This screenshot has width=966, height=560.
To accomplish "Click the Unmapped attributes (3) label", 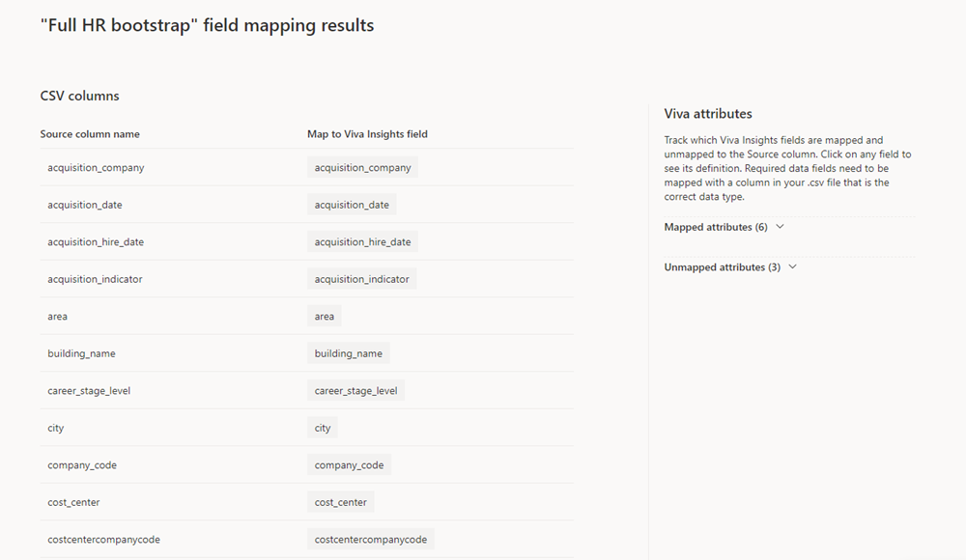I will pos(722,266).
